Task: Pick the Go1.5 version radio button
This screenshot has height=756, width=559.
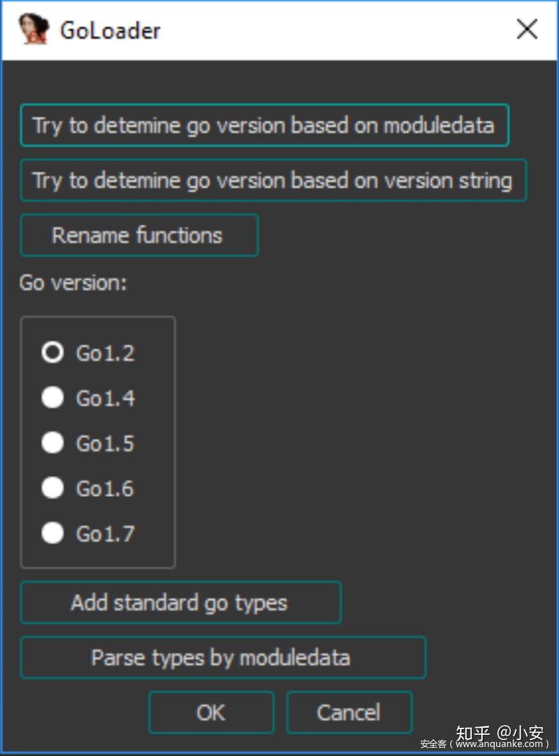Action: pyautogui.click(x=53, y=443)
